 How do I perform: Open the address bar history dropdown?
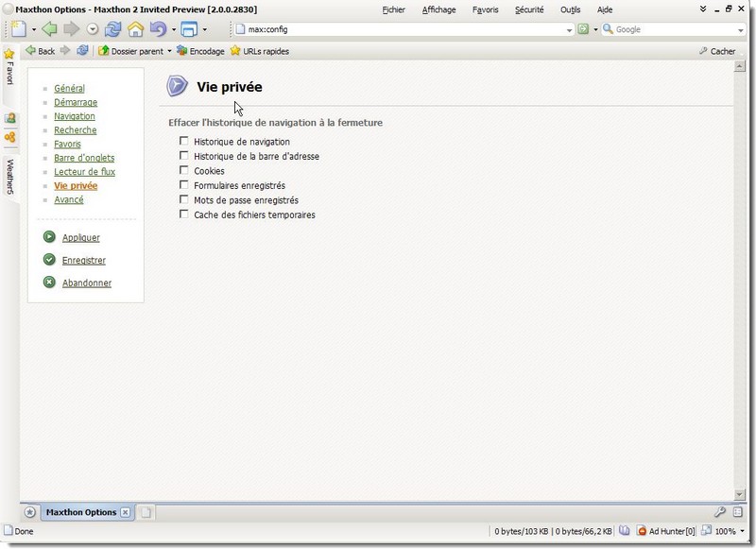[x=569, y=30]
